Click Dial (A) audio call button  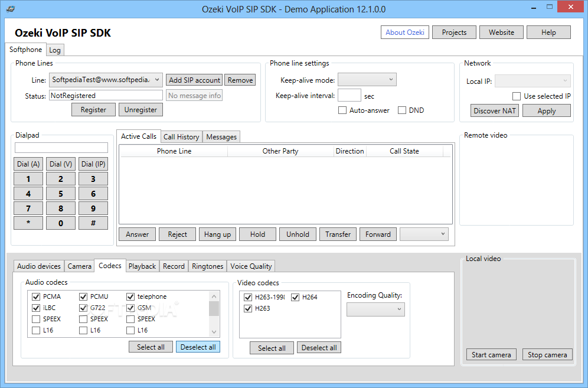tap(28, 164)
